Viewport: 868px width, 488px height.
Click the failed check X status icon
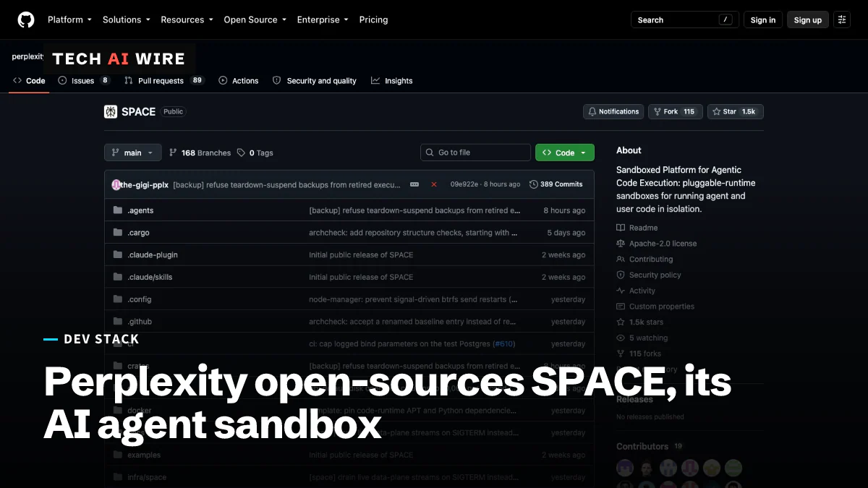point(434,184)
